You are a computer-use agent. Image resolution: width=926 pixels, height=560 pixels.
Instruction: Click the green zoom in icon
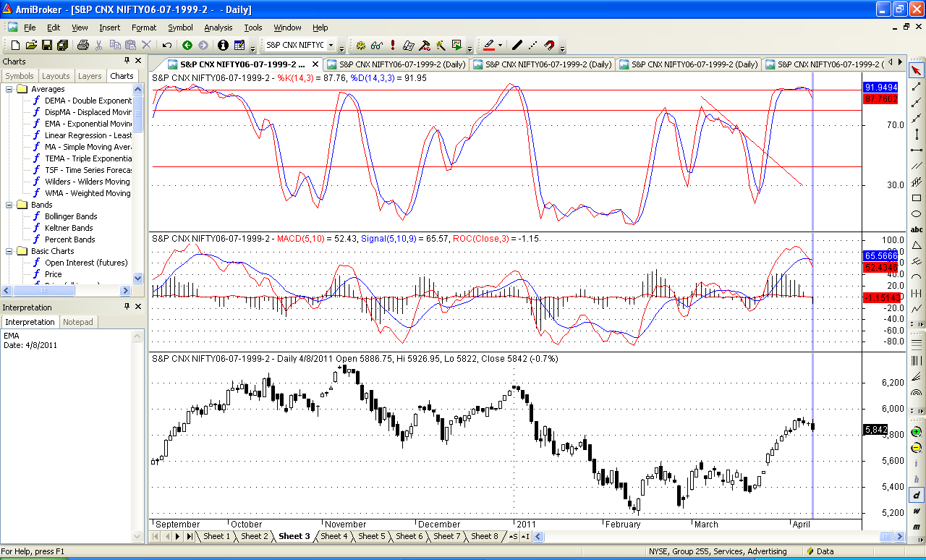[917, 431]
